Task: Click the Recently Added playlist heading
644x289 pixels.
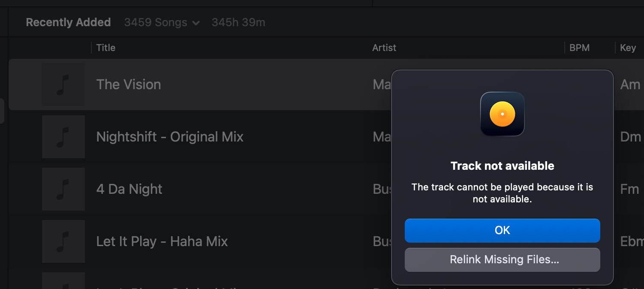Action: 68,23
